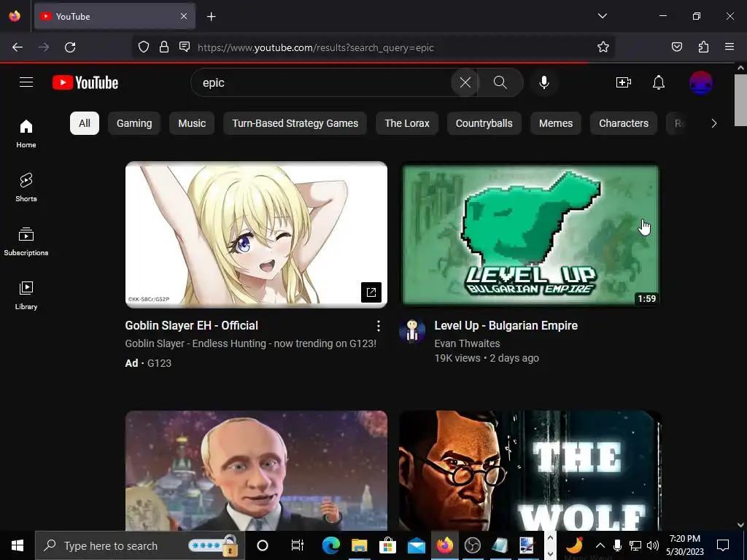Open the Goblin Slayer EH - Official title
Image resolution: width=747 pixels, height=560 pixels.
point(192,325)
